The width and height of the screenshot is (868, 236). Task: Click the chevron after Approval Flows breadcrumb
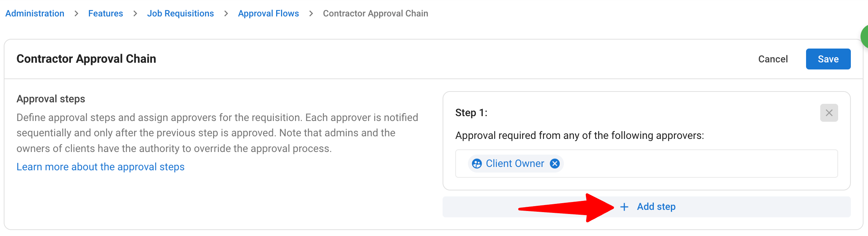pos(311,13)
